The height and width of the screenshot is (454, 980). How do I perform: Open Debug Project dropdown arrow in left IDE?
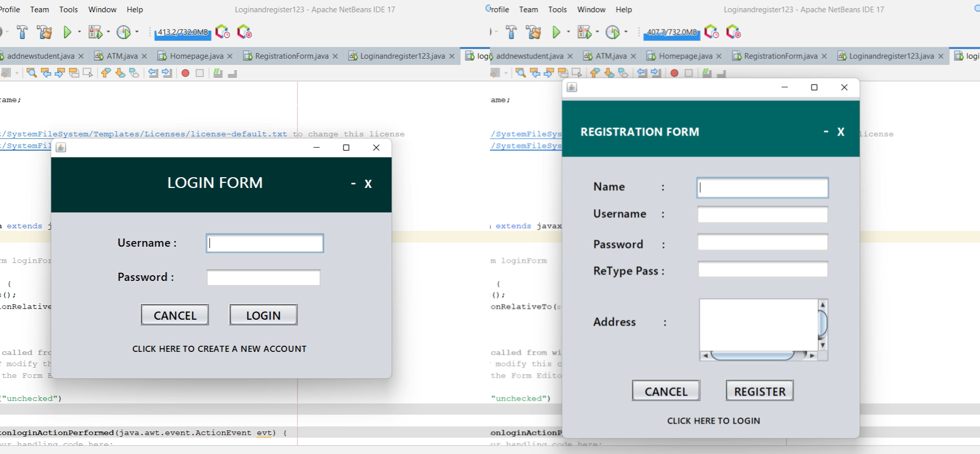coord(108,32)
